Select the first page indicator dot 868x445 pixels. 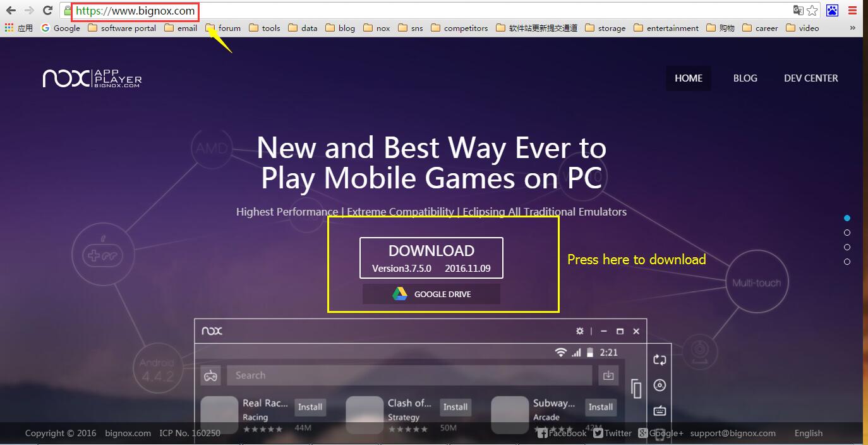coord(847,218)
